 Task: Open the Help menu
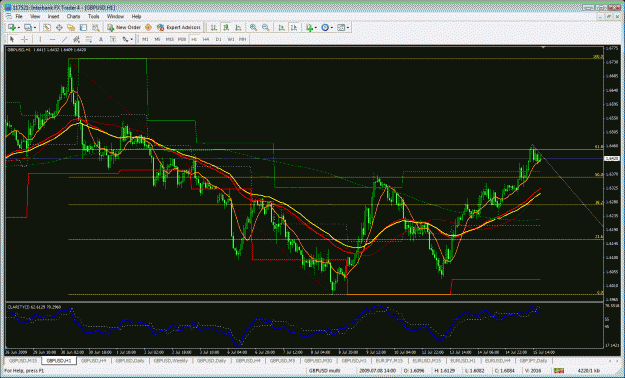136,16
